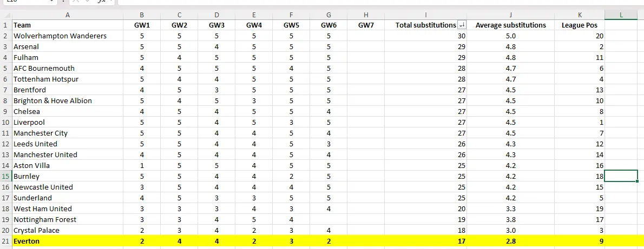
Task: Click the Average substitutions header cell
Action: (511, 25)
